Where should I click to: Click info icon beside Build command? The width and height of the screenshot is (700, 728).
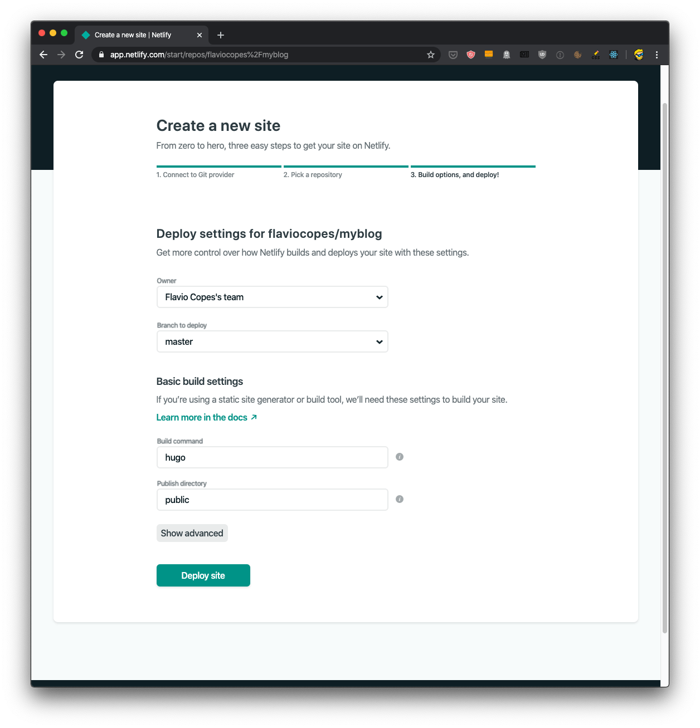coord(400,457)
